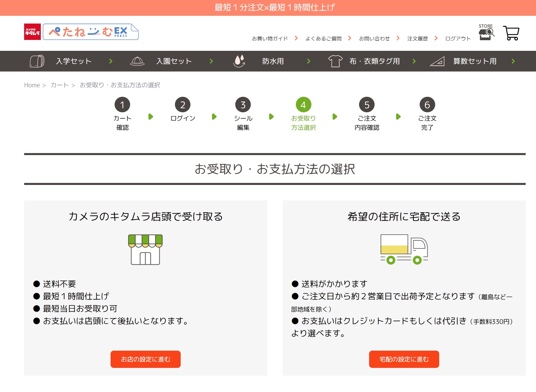Go to step 1 カート確認 circle
This screenshot has height=392, width=536.
(122, 105)
